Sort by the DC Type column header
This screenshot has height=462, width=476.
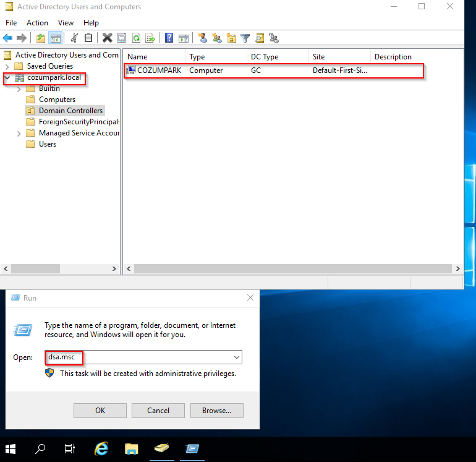click(278, 57)
